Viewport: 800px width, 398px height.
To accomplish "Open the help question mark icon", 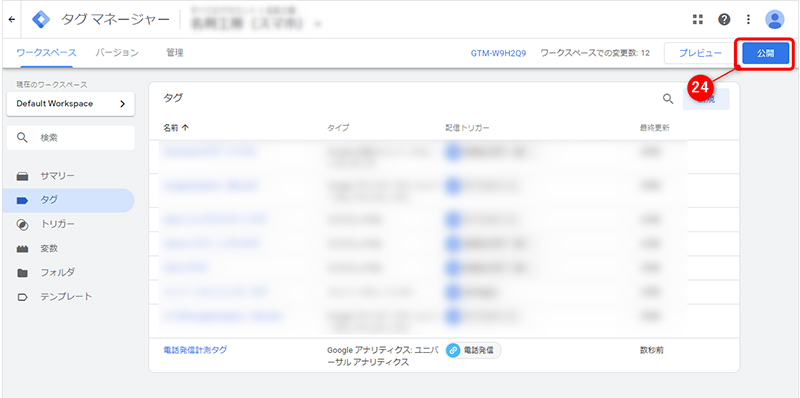I will [723, 19].
